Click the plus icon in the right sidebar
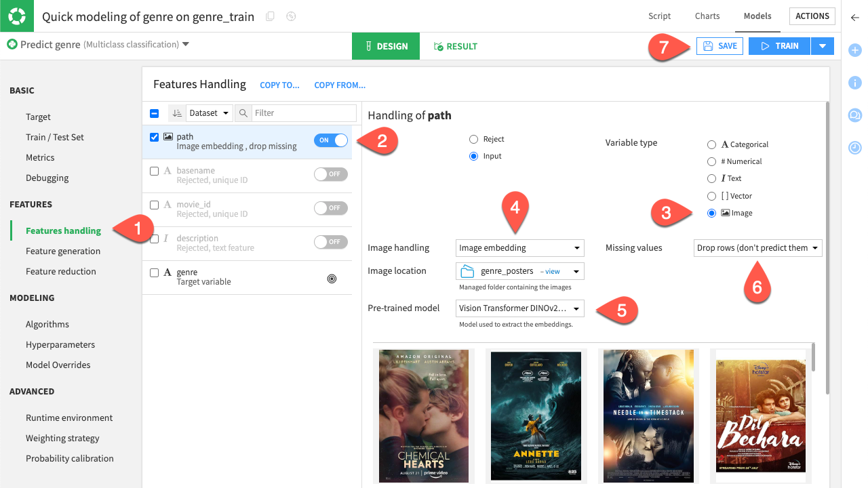 click(x=854, y=49)
